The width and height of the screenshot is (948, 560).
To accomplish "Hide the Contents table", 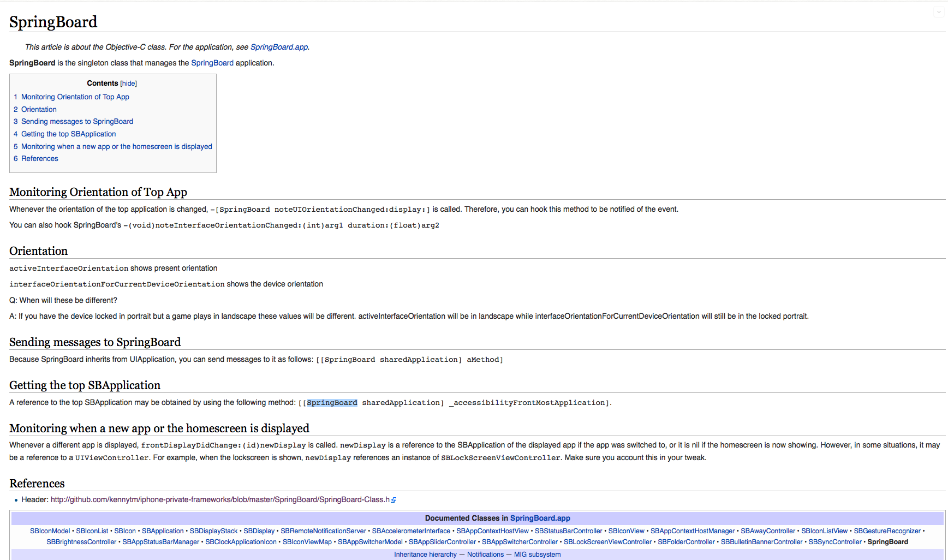I will (129, 84).
